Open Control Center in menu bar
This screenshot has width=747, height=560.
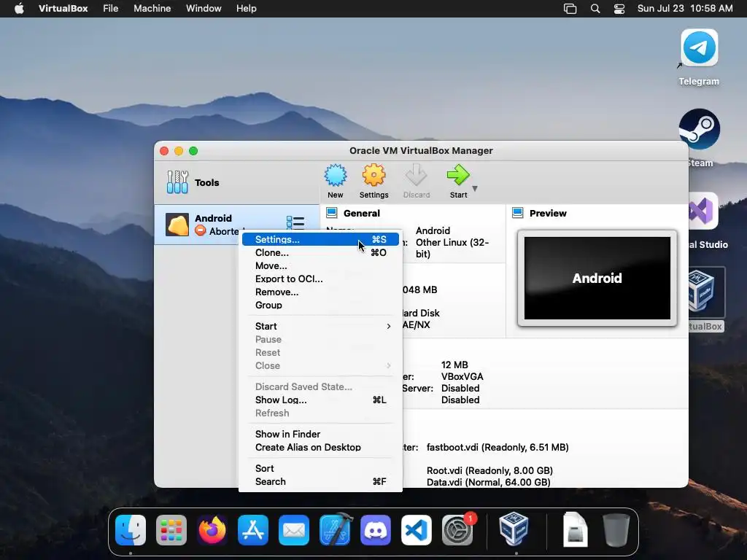click(x=619, y=9)
